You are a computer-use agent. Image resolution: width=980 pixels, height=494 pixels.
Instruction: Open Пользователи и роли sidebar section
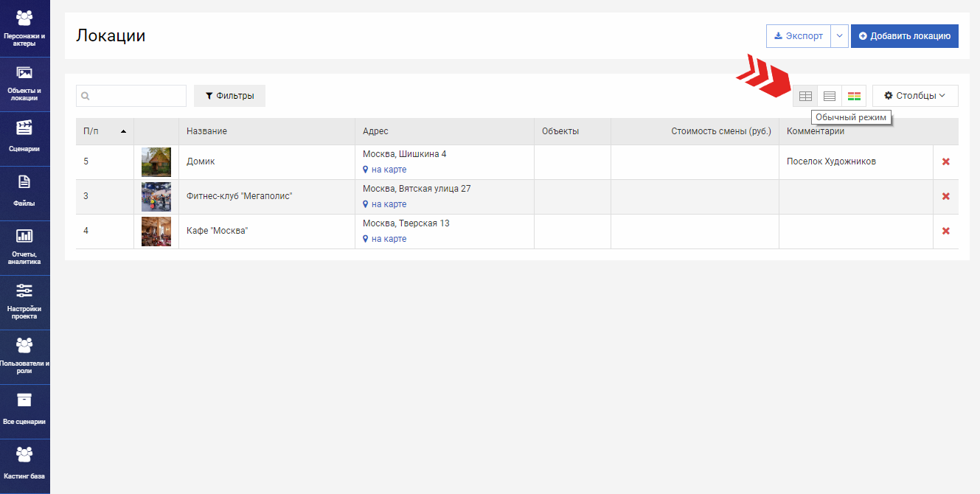[24, 356]
